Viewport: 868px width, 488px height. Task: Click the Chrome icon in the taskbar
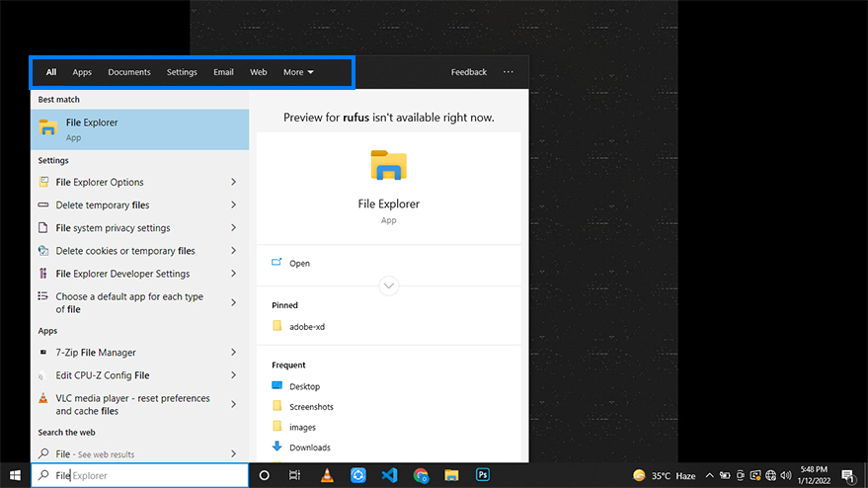coord(421,475)
